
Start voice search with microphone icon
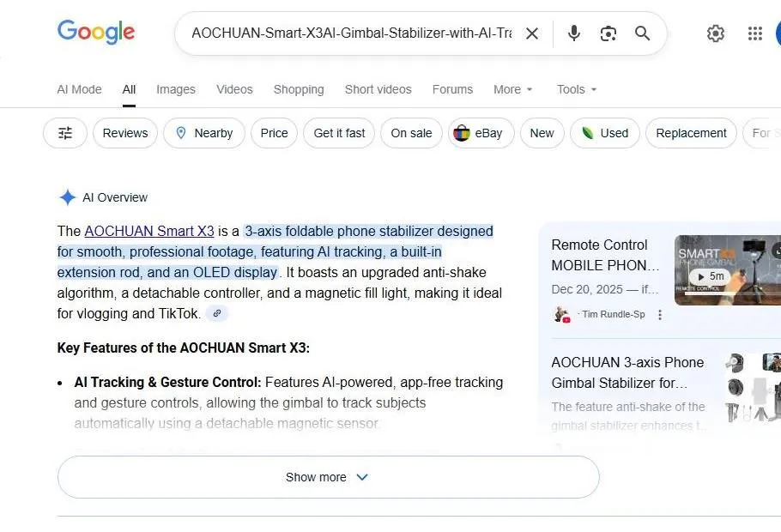pos(574,33)
